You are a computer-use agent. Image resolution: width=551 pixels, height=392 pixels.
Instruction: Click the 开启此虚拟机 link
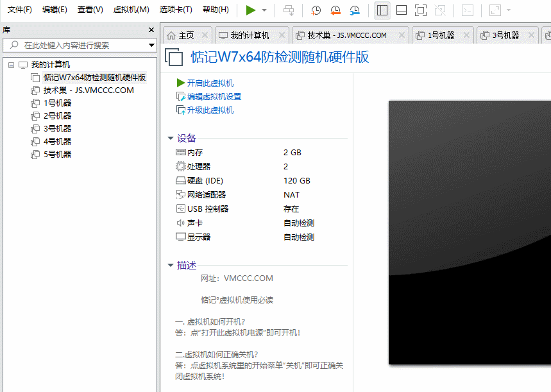pyautogui.click(x=207, y=83)
